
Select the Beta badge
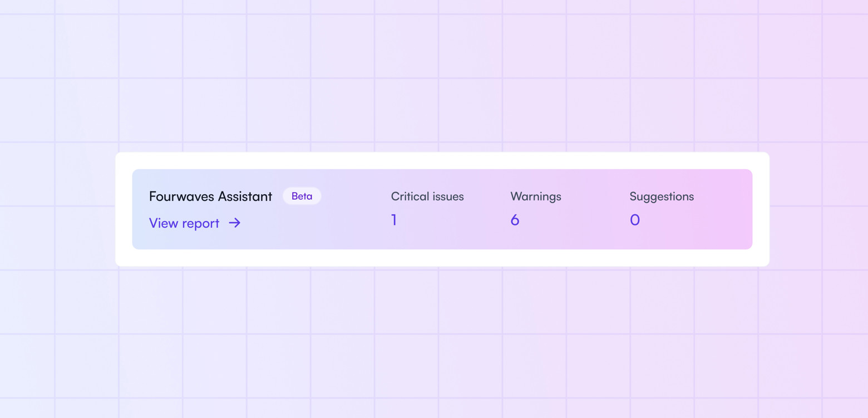302,196
